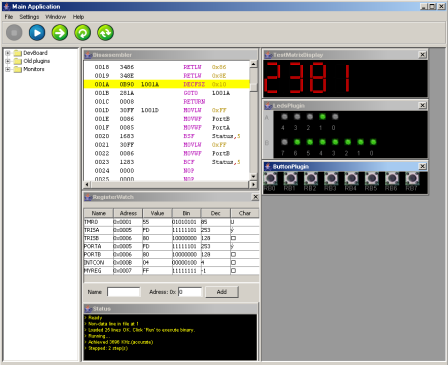The width and height of the screenshot is (448, 365).
Task: Click the Disassembler scroll up arrow
Action: (253, 64)
